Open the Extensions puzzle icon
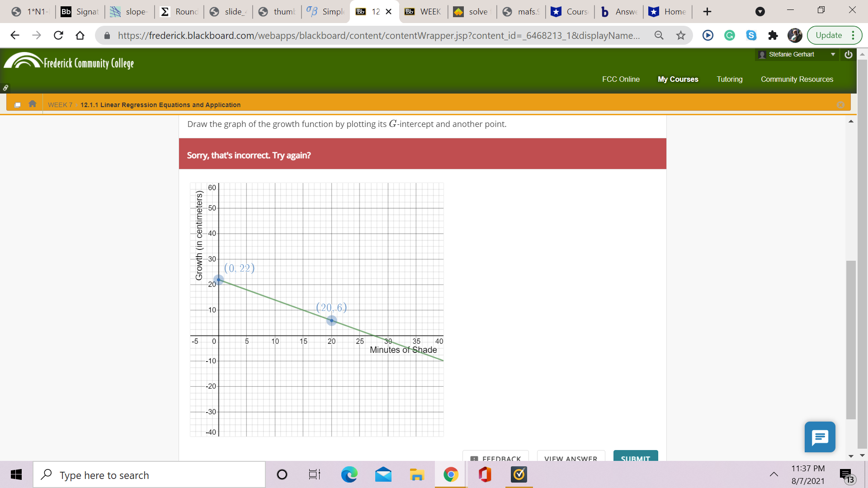Viewport: 868px width, 488px height. [x=773, y=35]
